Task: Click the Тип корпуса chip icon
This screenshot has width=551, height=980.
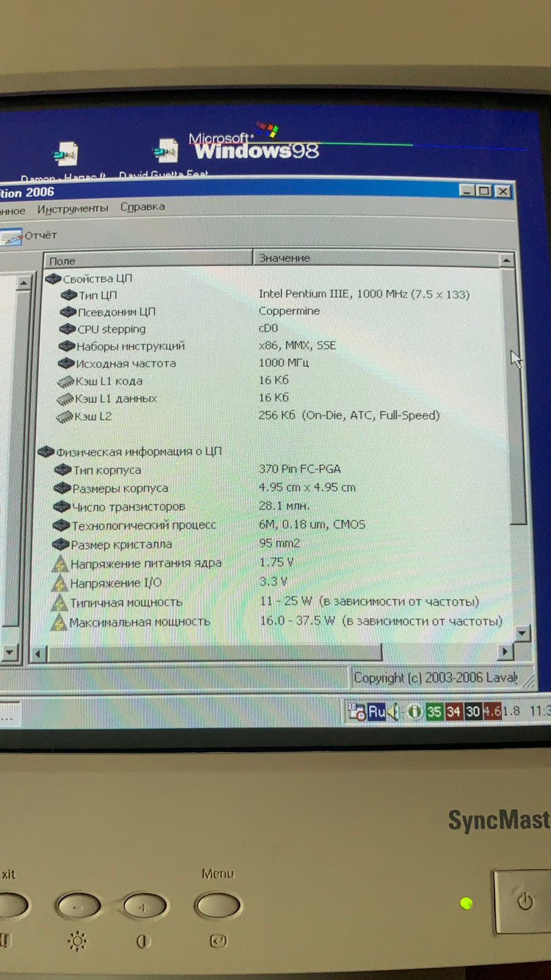Action: [62, 470]
